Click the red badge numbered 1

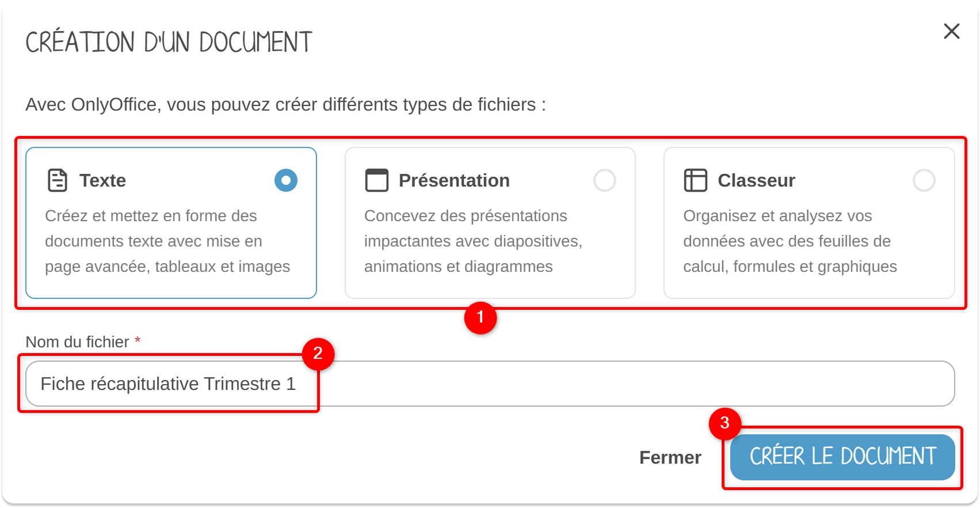(481, 317)
